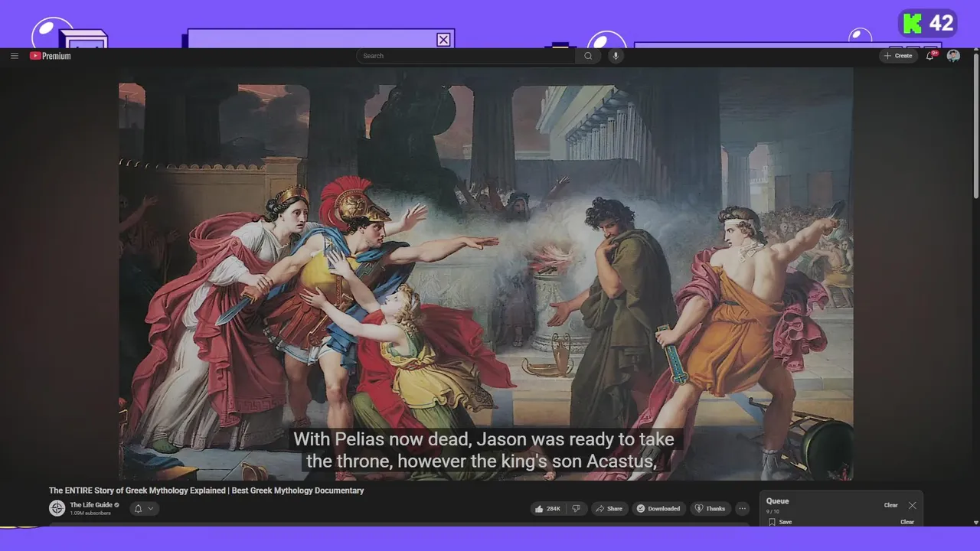
Task: Dislike the video with thumbs-down
Action: coord(577,509)
